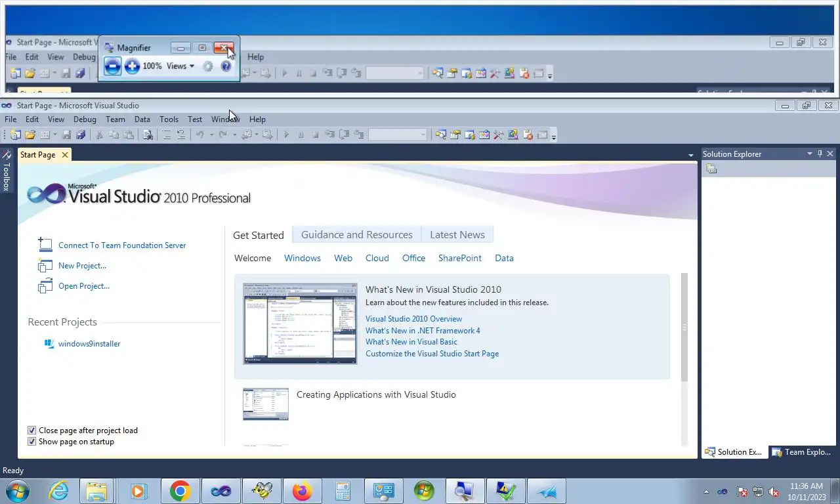Click Properties Window icon in main standard toolbar
Screen dimensions: 840x504
[x=455, y=135]
